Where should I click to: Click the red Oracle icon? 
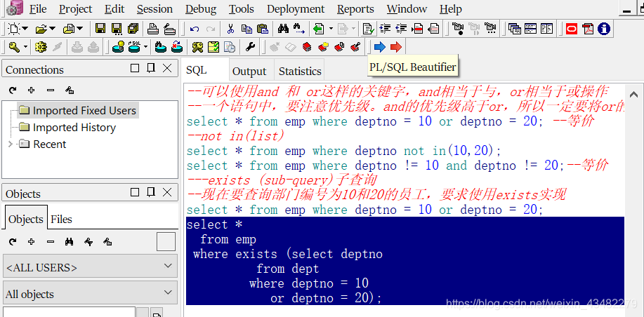(x=571, y=29)
